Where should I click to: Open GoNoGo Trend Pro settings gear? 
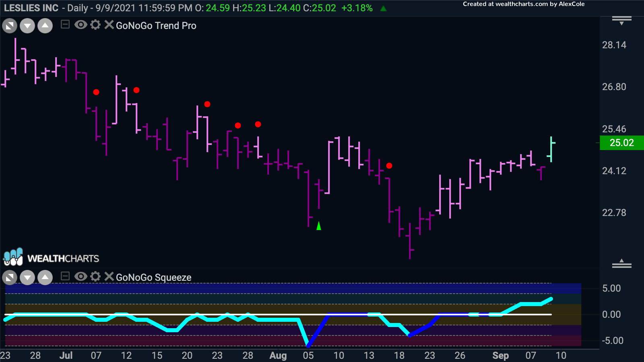click(x=95, y=25)
